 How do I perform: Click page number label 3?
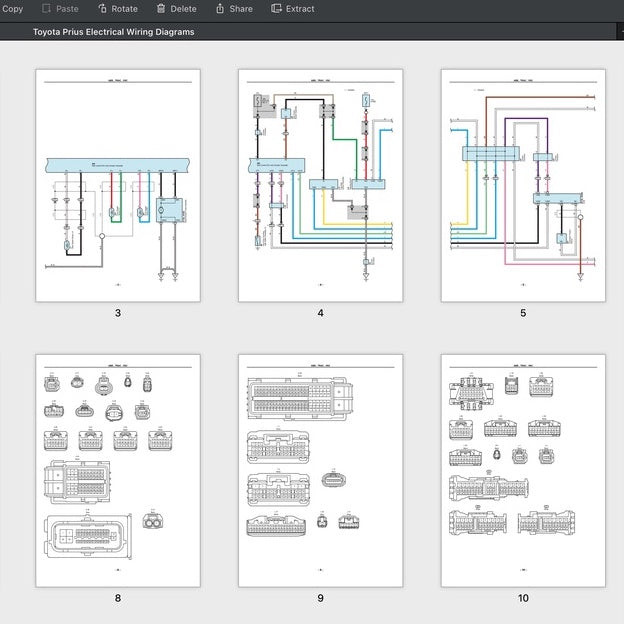click(x=118, y=314)
